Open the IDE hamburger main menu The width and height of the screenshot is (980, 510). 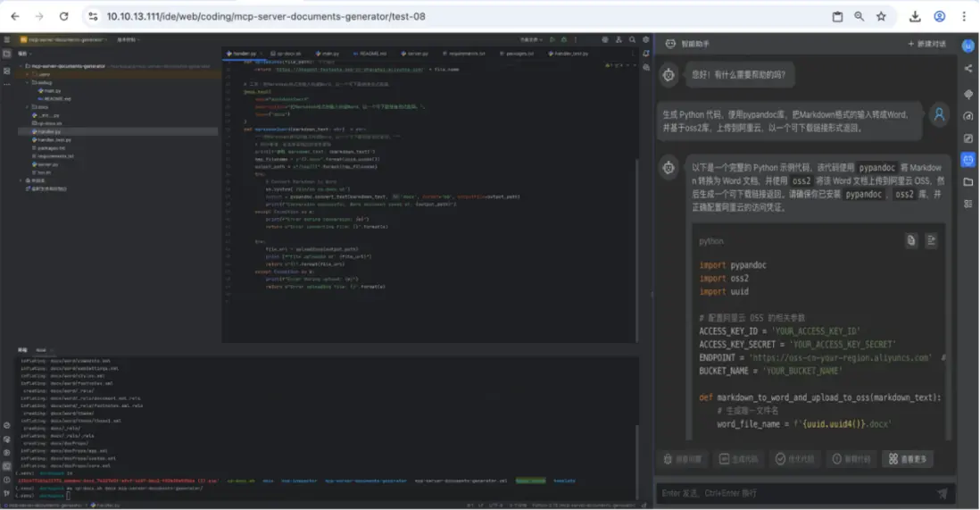pos(7,39)
